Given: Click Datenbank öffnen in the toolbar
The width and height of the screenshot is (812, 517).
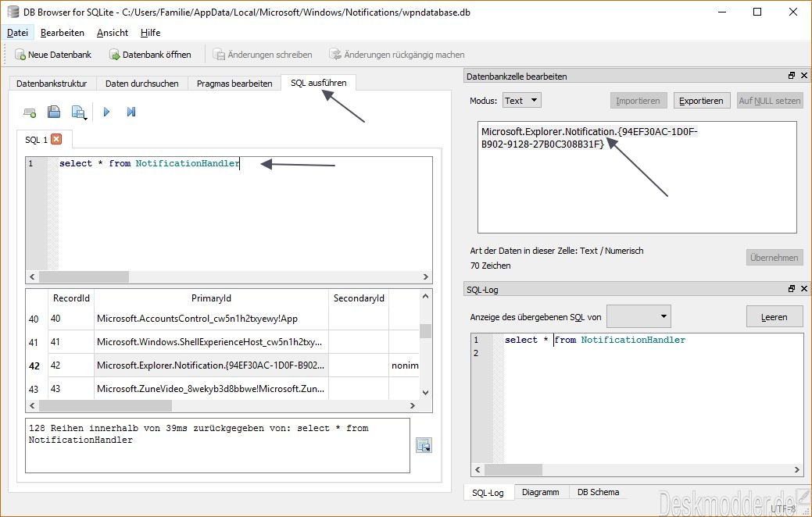Looking at the screenshot, I should coord(150,55).
